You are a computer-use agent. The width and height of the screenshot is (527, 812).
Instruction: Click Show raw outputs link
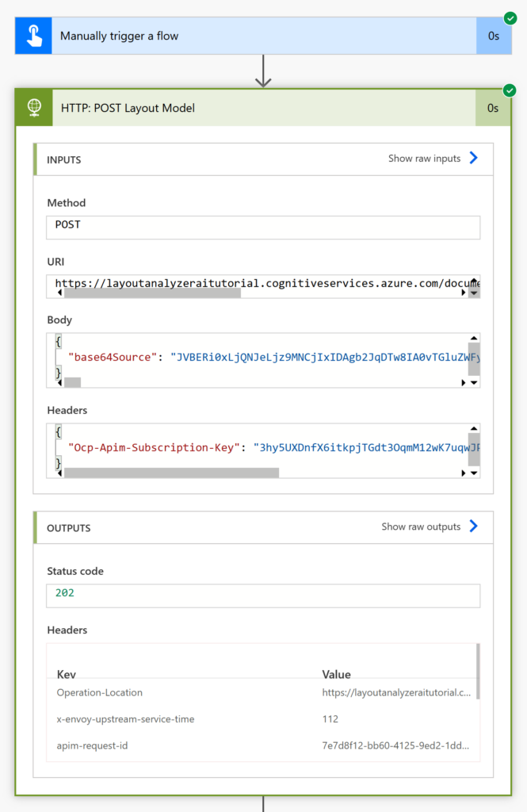click(421, 527)
